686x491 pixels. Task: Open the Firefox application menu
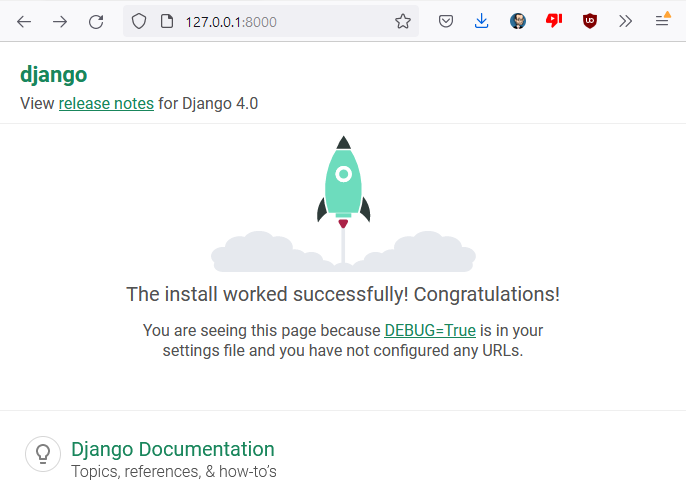662,21
